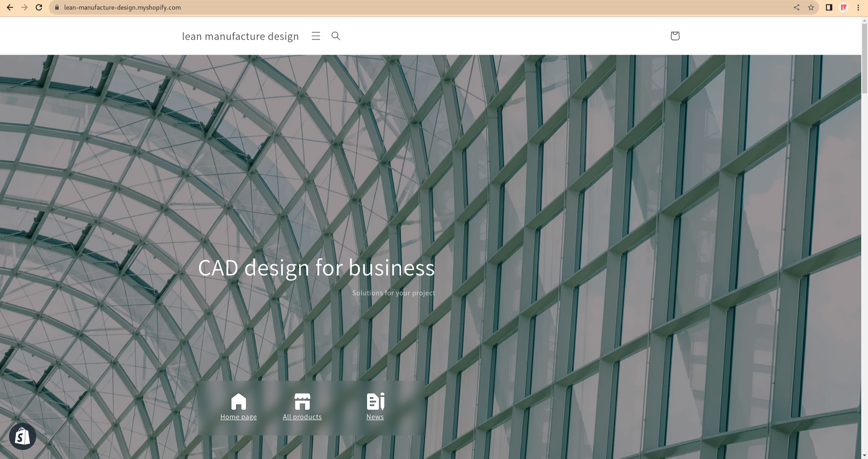Click the share icon in the browser toolbar
This screenshot has height=459, width=868.
797,7
